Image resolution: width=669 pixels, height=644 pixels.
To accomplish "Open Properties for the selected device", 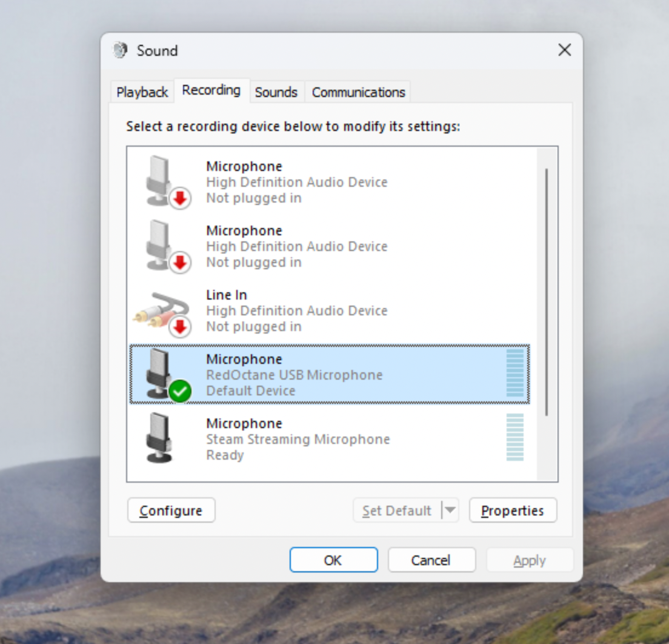I will 513,511.
